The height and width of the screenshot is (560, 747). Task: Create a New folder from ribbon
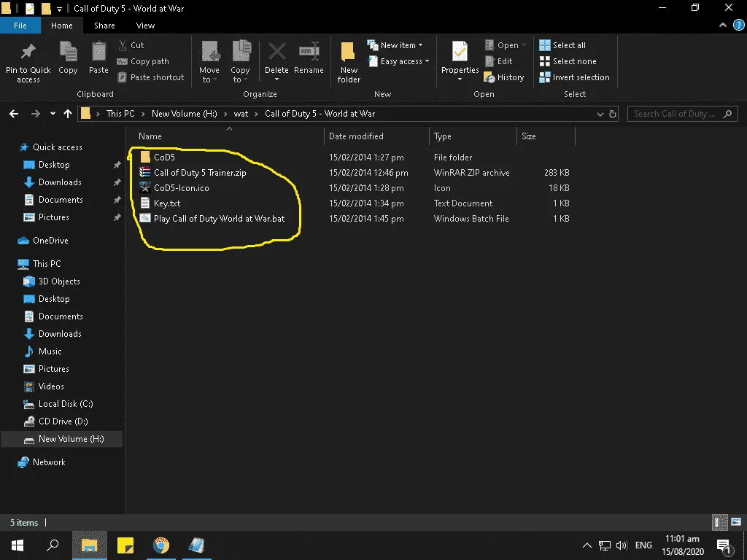[x=349, y=62]
